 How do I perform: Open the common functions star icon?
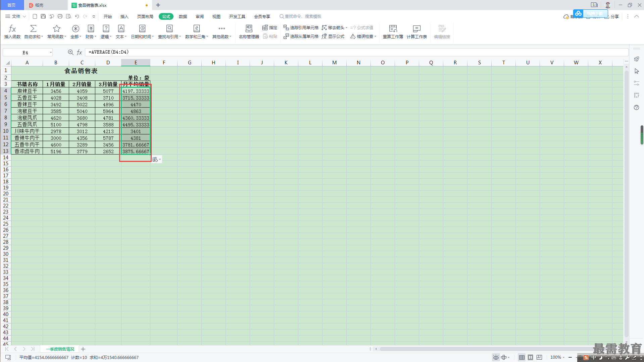[57, 29]
